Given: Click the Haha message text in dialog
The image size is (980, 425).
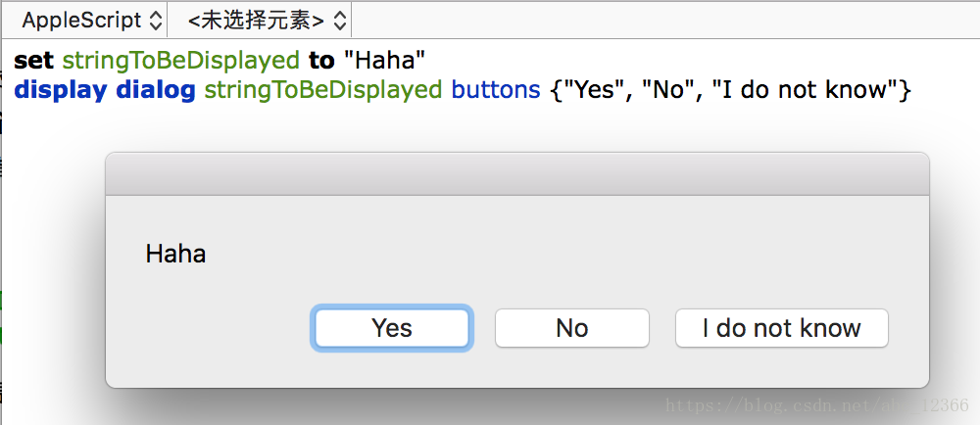Looking at the screenshot, I should pyautogui.click(x=175, y=254).
